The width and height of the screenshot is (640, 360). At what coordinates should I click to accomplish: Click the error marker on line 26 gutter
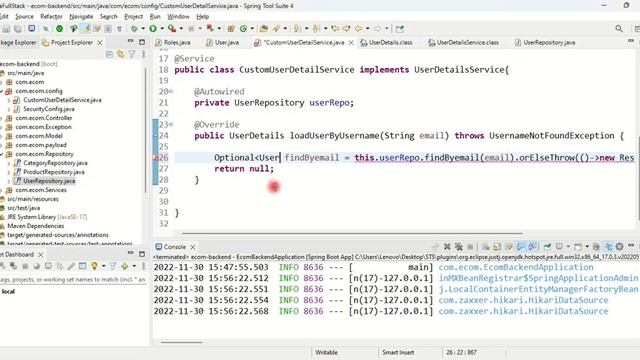coord(156,158)
